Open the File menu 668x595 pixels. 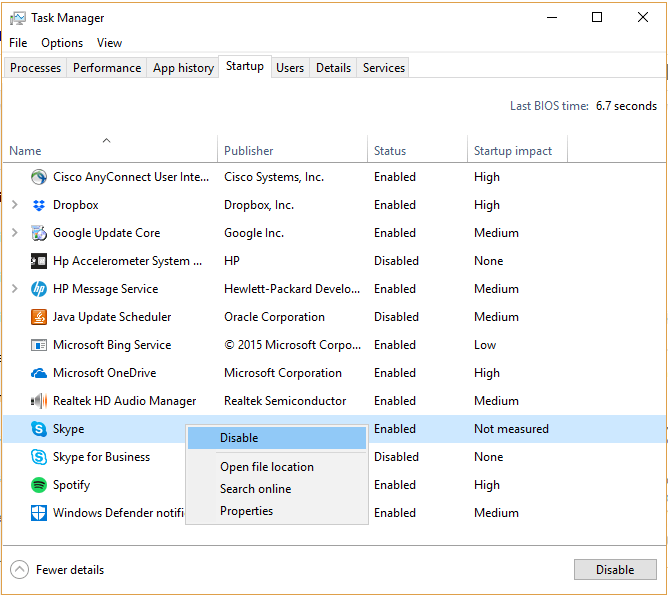click(18, 43)
